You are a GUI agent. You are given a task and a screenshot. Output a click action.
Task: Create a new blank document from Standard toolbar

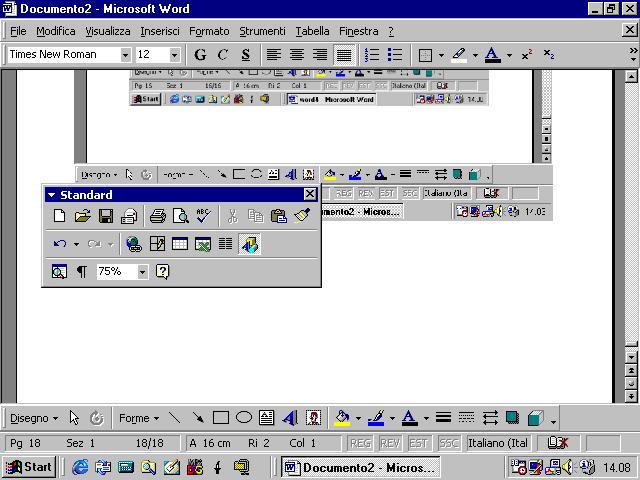click(x=60, y=216)
